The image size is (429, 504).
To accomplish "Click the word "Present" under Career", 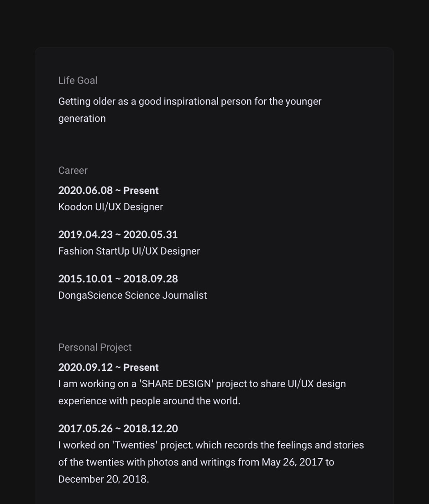I will coord(141,190).
